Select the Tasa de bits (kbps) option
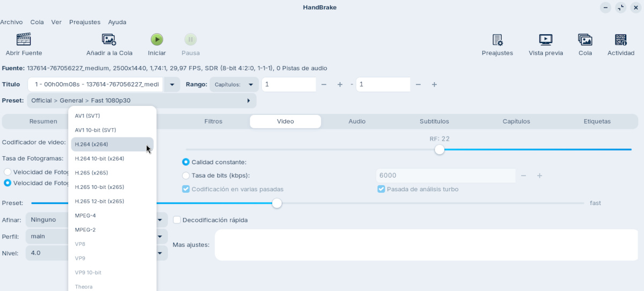Viewport: 644px width, 291px height. (x=186, y=176)
